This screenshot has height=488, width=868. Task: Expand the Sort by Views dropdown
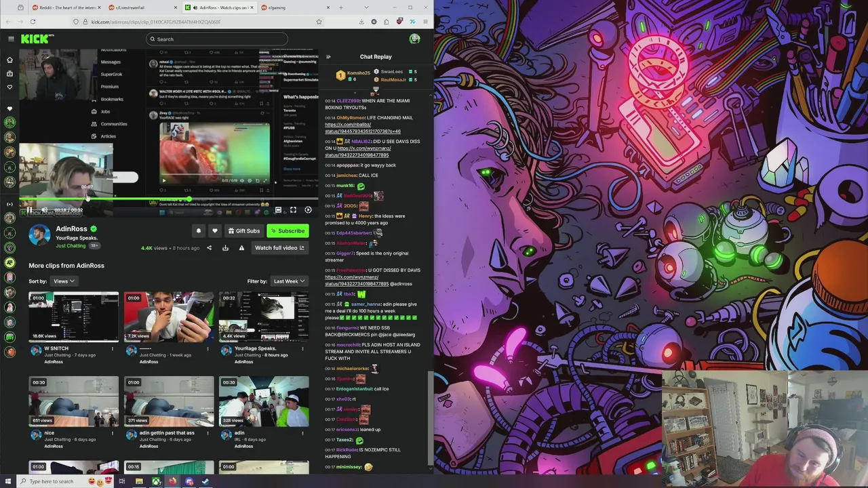[64, 281]
